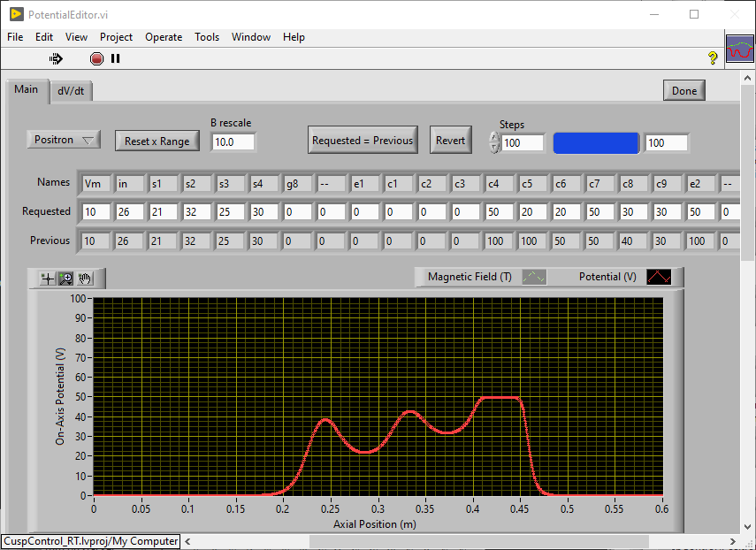This screenshot has width=756, height=550.
Task: Switch to the dV/dt tab
Action: pos(72,90)
